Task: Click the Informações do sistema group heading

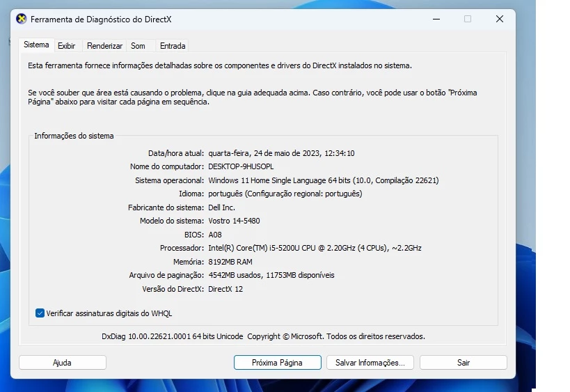Action: tap(74, 136)
